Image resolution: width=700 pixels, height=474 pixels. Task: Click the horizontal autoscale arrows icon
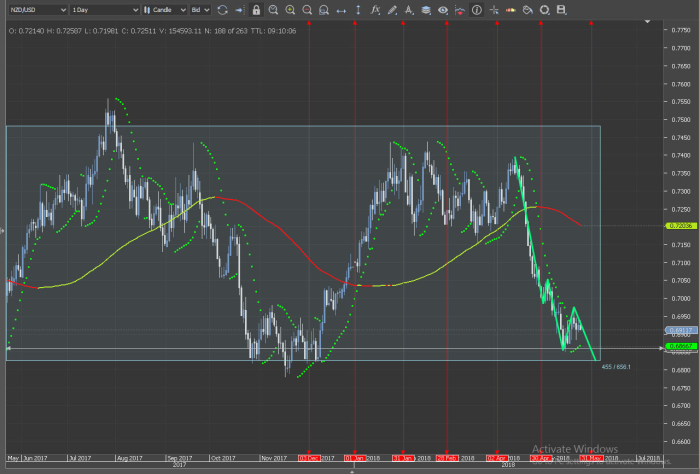coord(341,10)
